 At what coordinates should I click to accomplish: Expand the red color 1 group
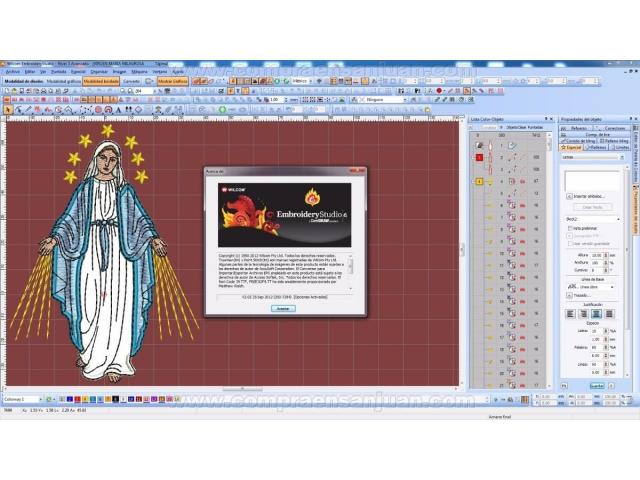click(480, 158)
